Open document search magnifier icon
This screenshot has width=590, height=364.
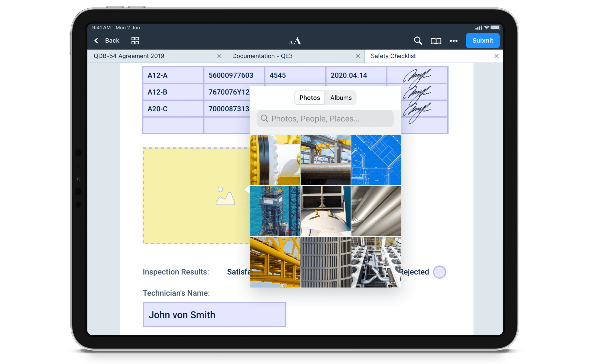coord(418,40)
